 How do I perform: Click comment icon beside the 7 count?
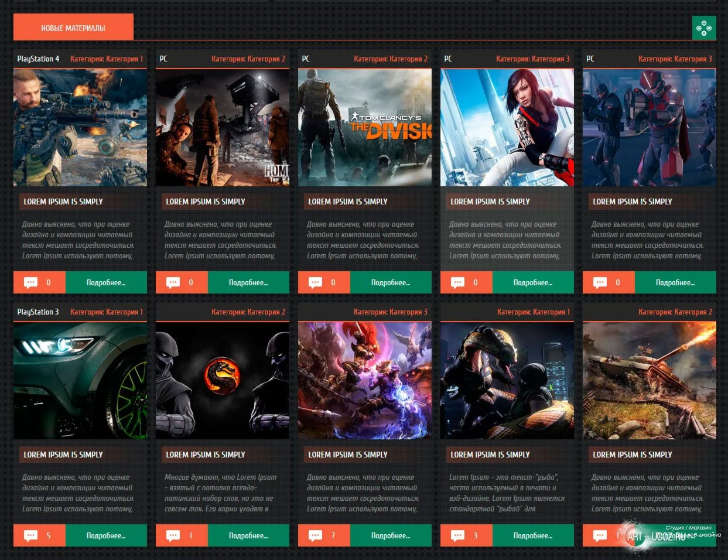pos(316,536)
